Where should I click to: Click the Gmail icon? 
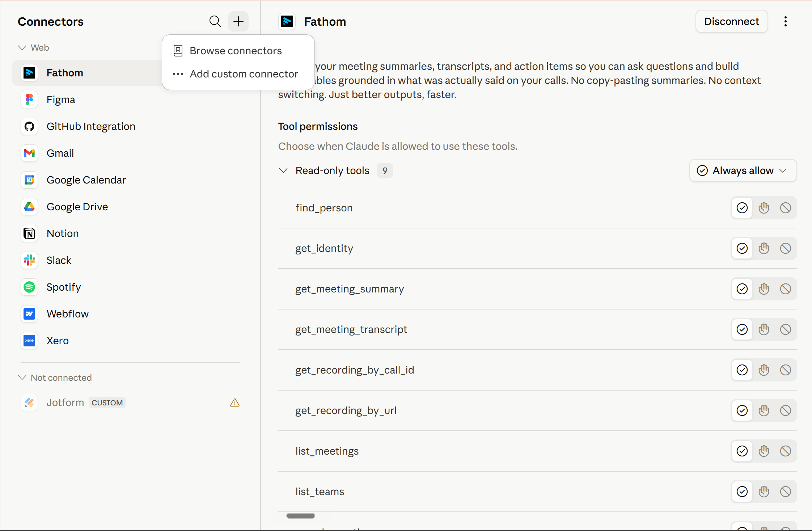[29, 153]
